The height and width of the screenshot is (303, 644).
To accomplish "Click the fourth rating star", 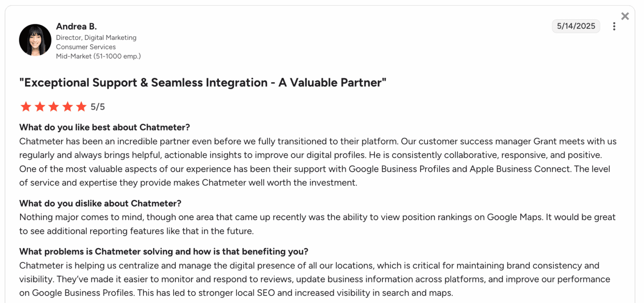I will coord(68,107).
